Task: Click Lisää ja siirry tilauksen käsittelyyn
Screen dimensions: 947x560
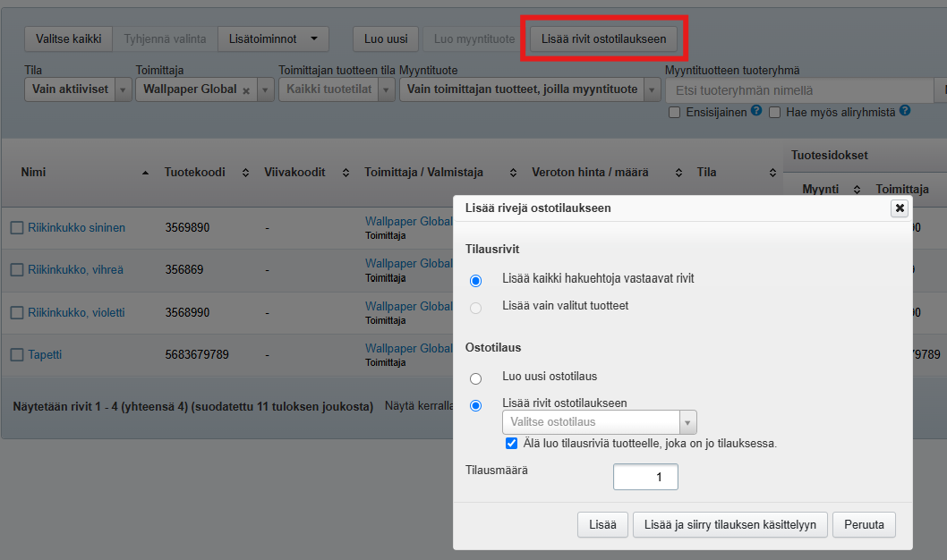Action: pyautogui.click(x=729, y=525)
